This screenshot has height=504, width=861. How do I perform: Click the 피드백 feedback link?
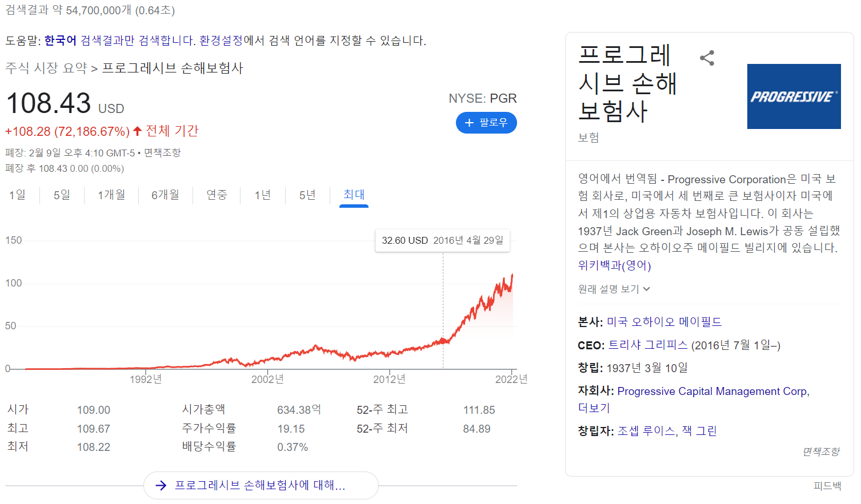coord(827,486)
